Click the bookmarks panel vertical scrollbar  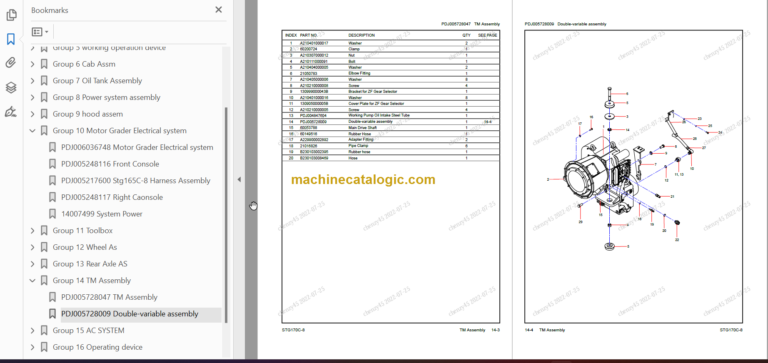tap(226, 215)
